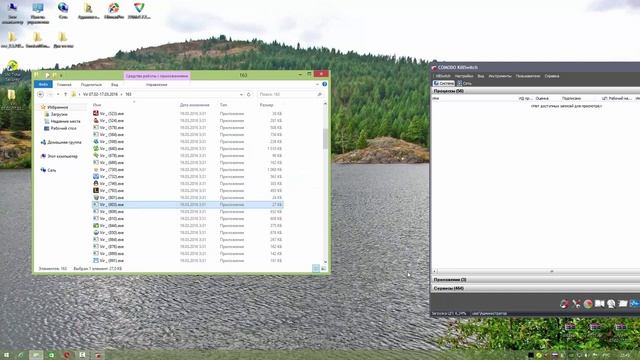Click the language flag in system tray

click(555, 356)
